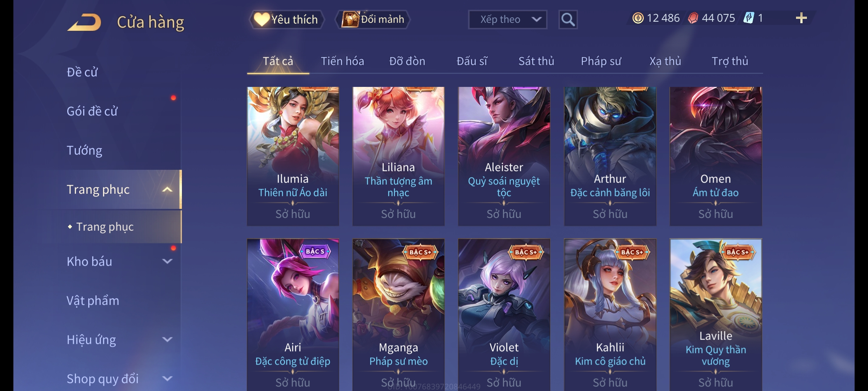
Task: Select the Ilumia Thiên nữ Áo dài skin card
Action: pos(293,156)
